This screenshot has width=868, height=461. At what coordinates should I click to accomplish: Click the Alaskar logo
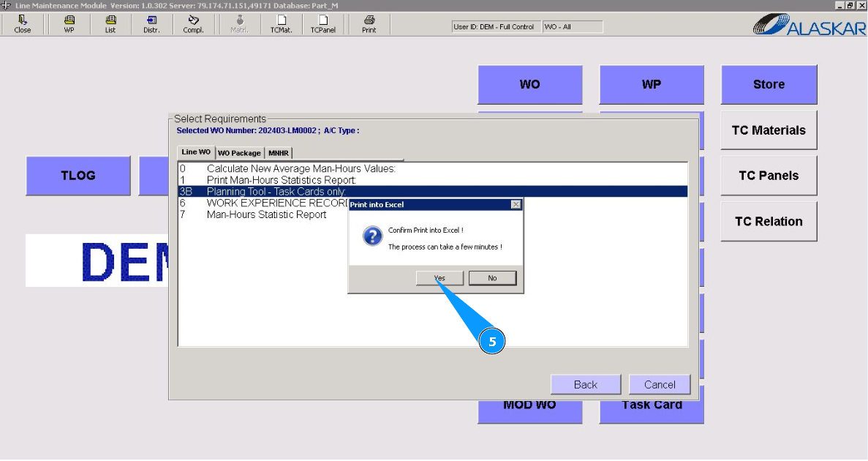point(809,24)
